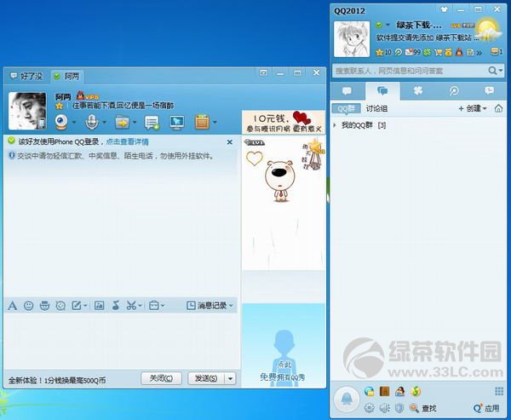The image size is (511, 420).
Task: Open main menu with the penguin button
Action: coord(347,399)
